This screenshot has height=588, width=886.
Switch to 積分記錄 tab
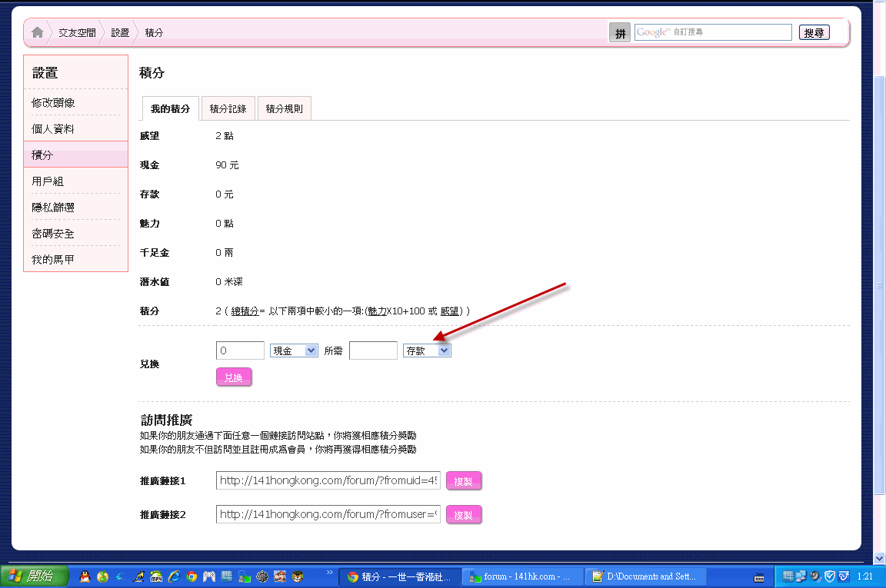coord(228,108)
